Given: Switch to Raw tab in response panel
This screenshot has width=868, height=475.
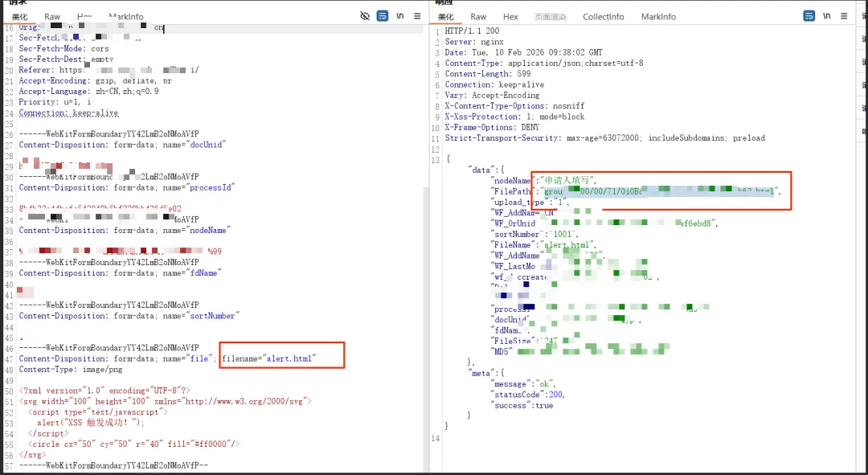Looking at the screenshot, I should click(478, 17).
